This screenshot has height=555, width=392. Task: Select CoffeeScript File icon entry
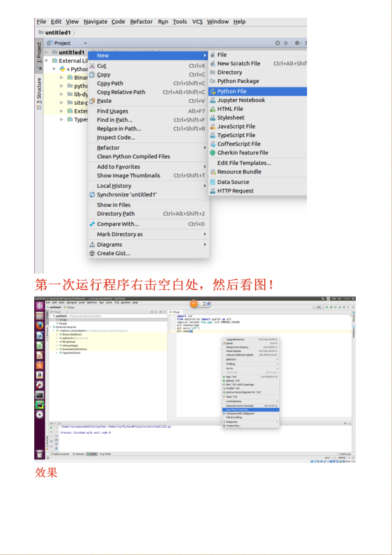[x=213, y=144]
